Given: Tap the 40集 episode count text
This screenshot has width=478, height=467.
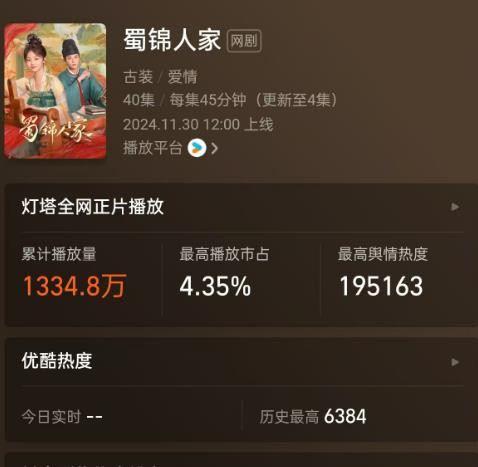Looking at the screenshot, I should click(x=139, y=100).
